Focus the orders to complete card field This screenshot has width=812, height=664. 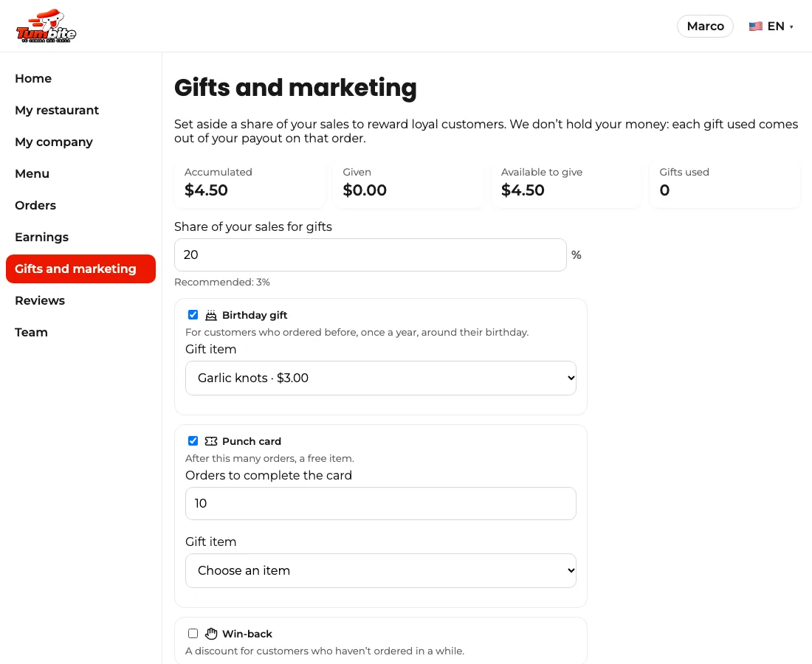point(381,503)
